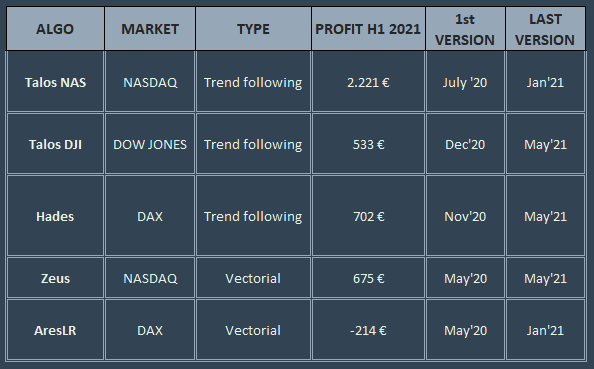Click the Zeus row Vectorial type cell
The width and height of the screenshot is (594, 369).
(253, 278)
